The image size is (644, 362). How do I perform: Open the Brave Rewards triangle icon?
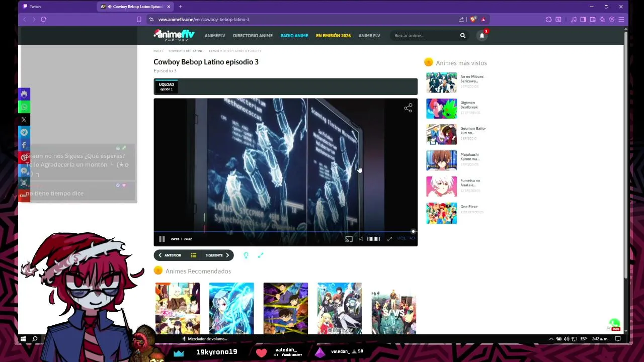[x=483, y=19]
